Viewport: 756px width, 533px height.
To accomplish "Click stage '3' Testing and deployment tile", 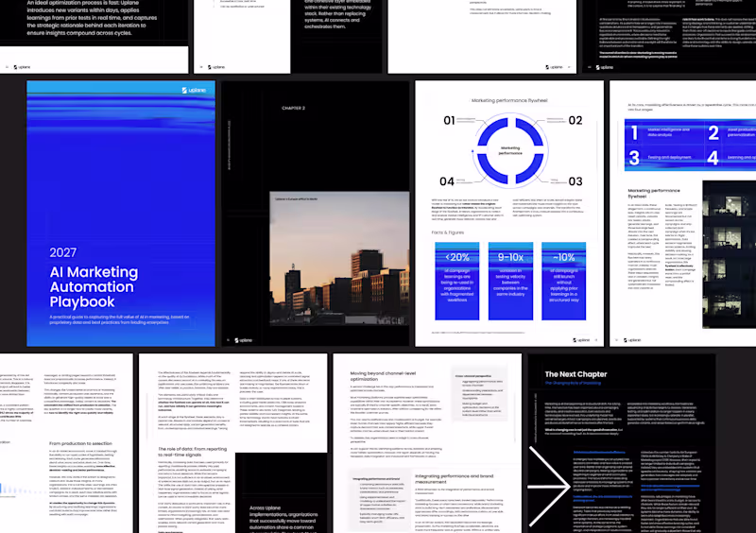I will click(x=663, y=158).
